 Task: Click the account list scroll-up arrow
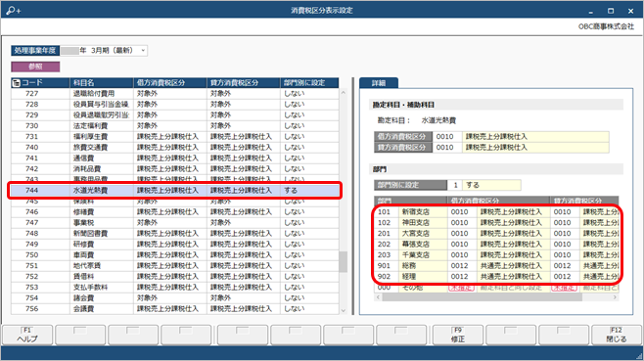(x=344, y=93)
